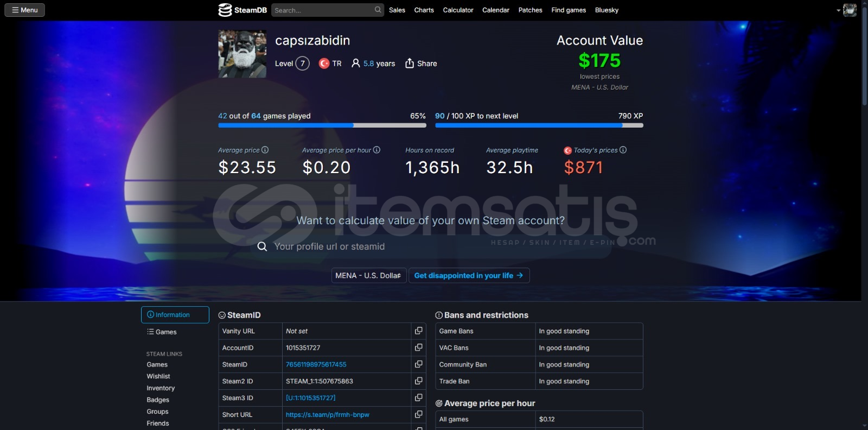Open the Groups Steam link
The image size is (868, 430).
coord(157,412)
